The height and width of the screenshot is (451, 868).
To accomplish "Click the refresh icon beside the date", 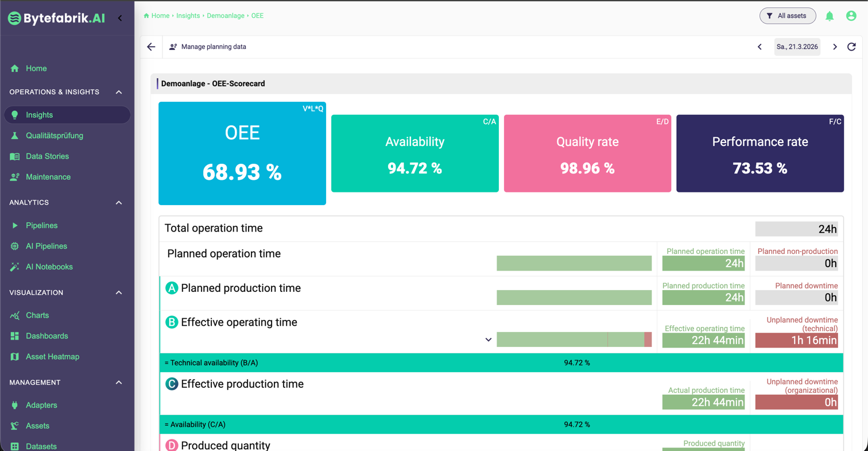I will click(x=851, y=47).
